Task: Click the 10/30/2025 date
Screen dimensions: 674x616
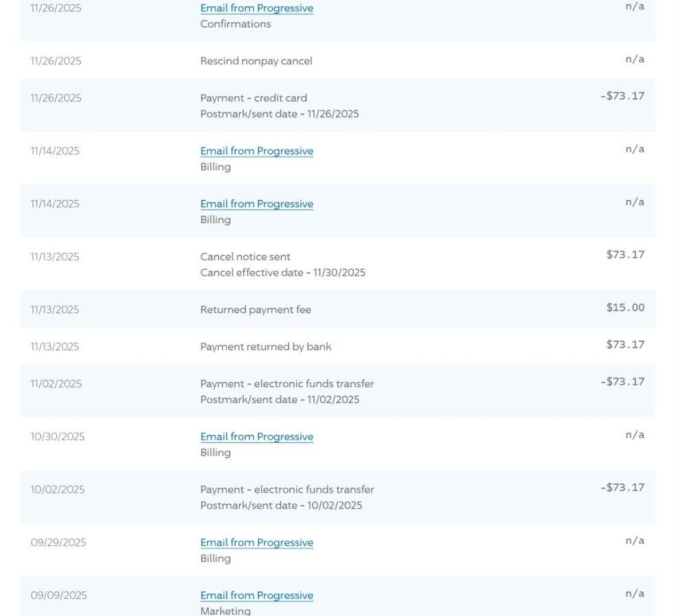Action: (58, 437)
